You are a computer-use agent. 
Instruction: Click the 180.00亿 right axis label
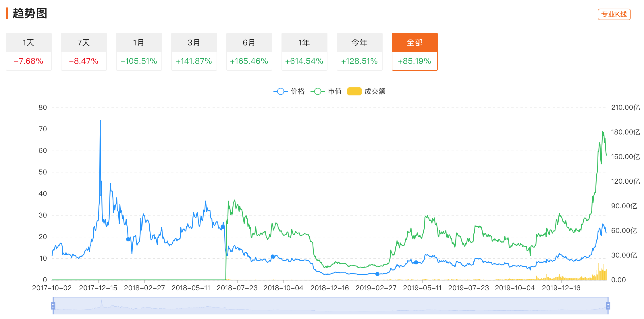[626, 132]
